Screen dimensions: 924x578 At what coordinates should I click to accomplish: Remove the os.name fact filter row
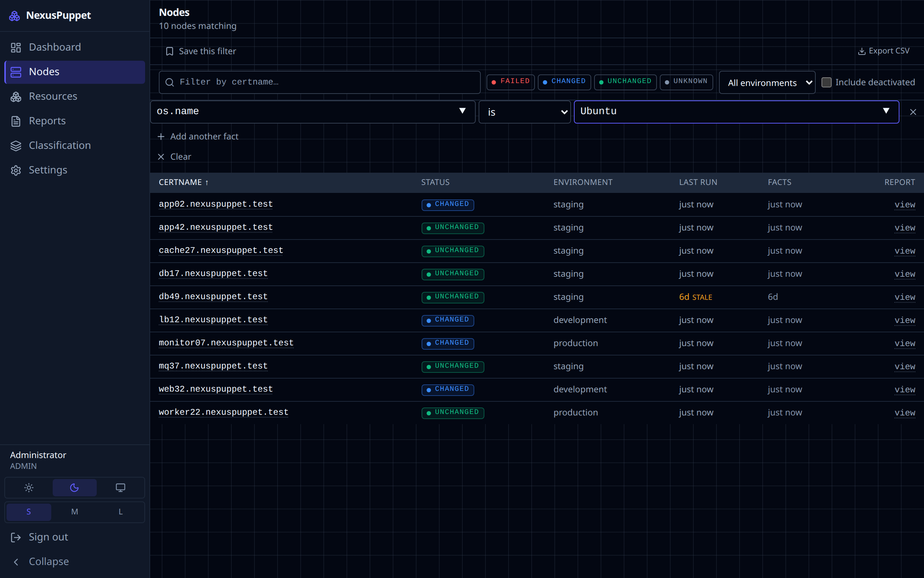[x=913, y=112]
